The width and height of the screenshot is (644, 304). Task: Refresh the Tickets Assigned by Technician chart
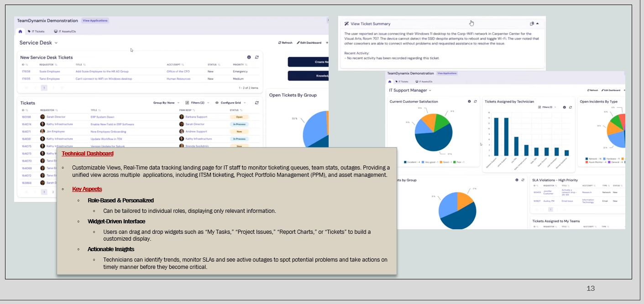point(571,107)
